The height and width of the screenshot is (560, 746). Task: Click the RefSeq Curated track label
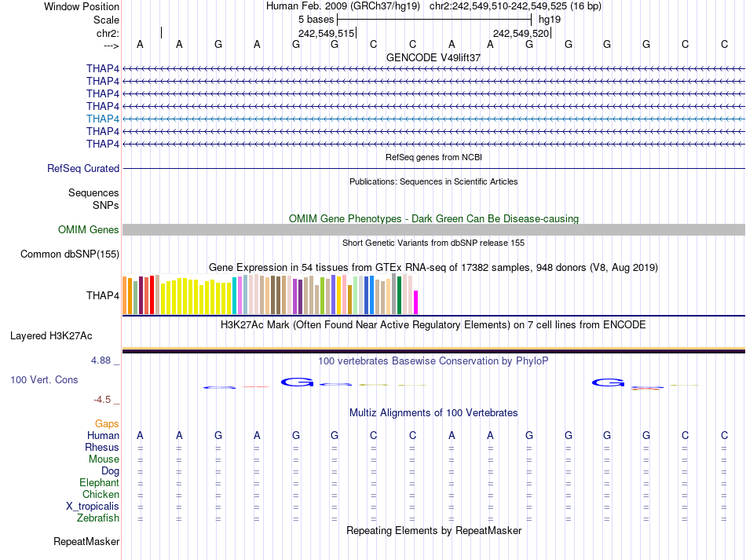83,168
